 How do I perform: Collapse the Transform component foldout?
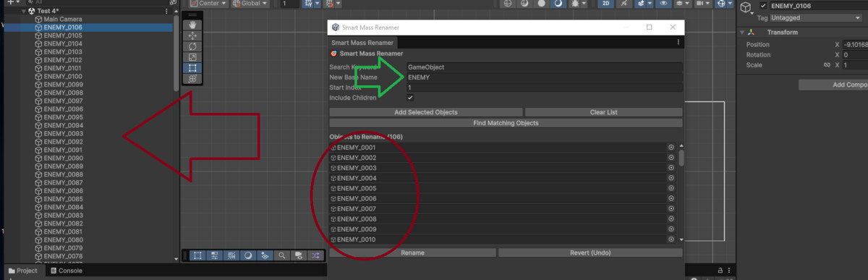pos(742,33)
